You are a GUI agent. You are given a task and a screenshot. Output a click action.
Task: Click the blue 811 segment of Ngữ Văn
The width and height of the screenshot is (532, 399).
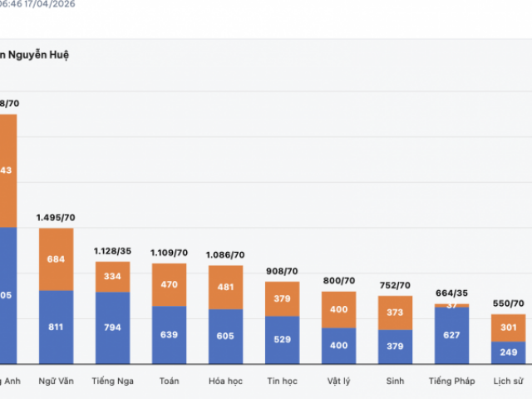pos(57,328)
